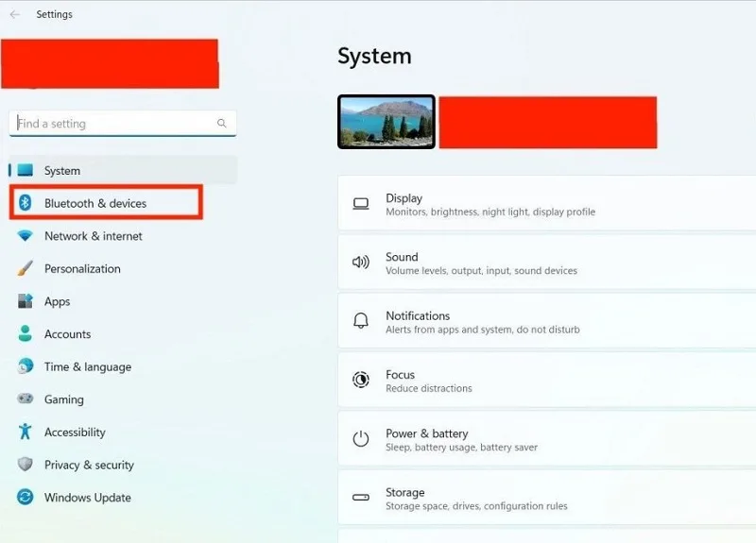Image resolution: width=756 pixels, height=543 pixels.
Task: Open the Sound settings card
Action: pos(547,263)
